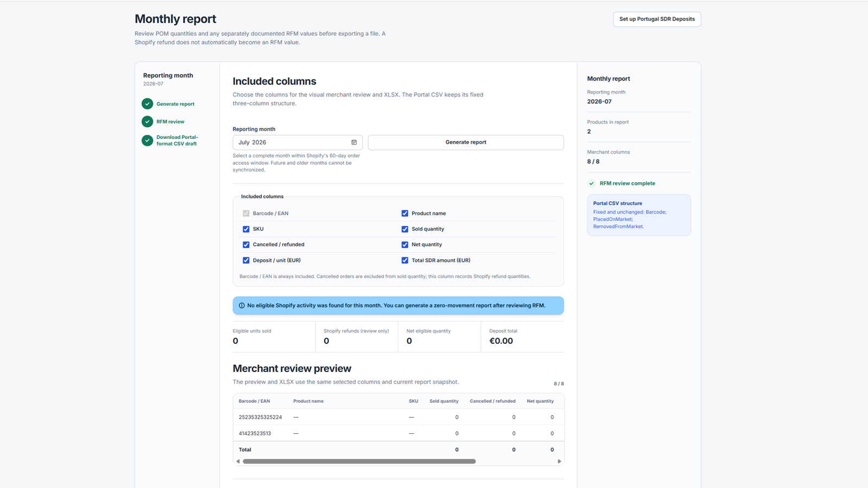Click the Total row label
The image size is (868, 488).
pos(245,450)
